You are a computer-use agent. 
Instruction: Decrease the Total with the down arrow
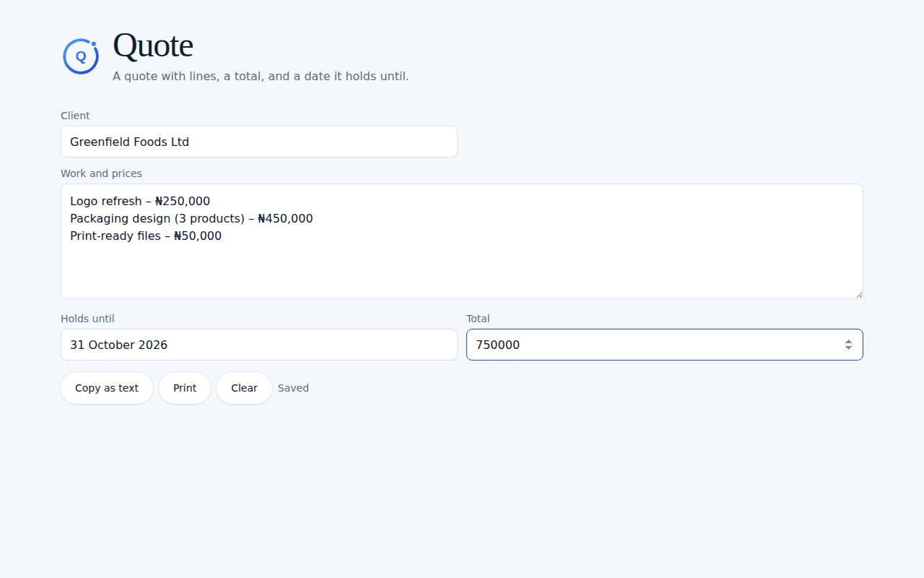[848, 349]
